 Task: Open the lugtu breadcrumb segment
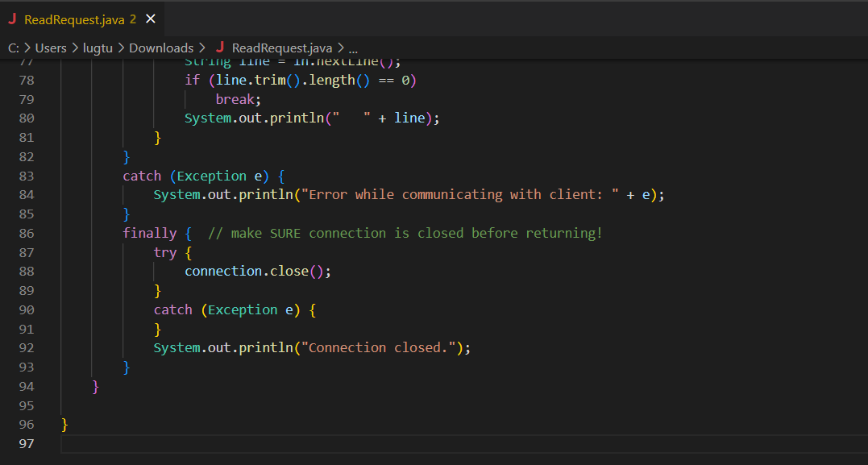coord(98,48)
